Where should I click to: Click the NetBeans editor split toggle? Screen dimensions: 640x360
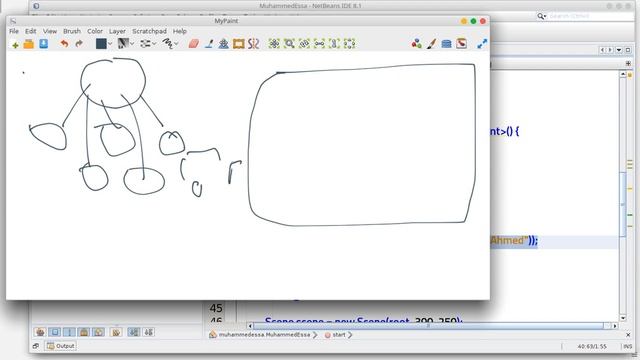click(628, 63)
